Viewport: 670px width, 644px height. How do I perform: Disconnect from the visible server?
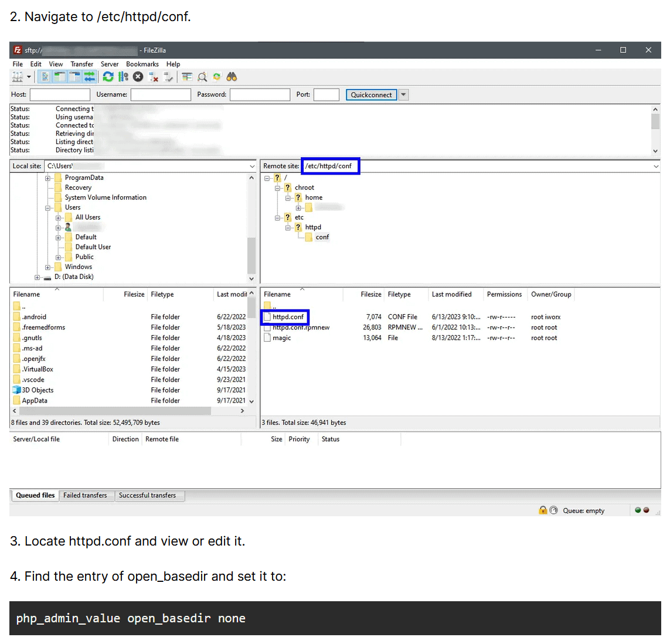coord(154,77)
